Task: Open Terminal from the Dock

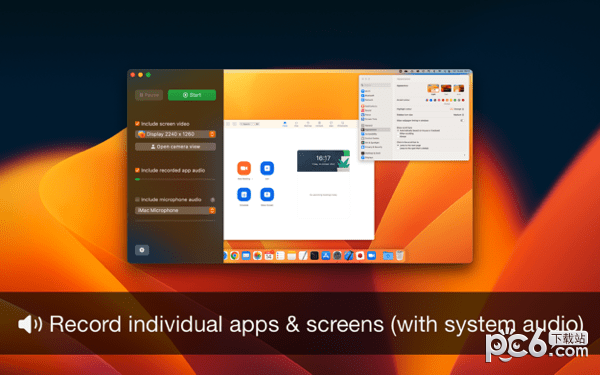Action: pyautogui.click(x=315, y=256)
